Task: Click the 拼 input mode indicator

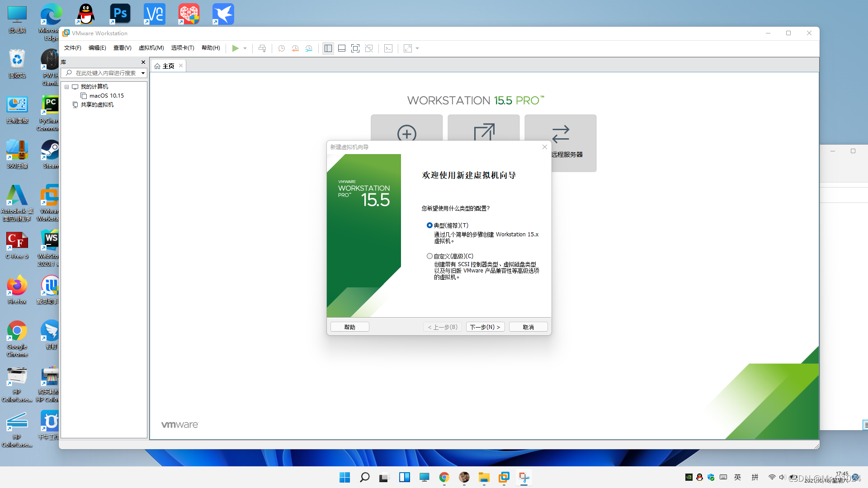Action: pyautogui.click(x=755, y=477)
